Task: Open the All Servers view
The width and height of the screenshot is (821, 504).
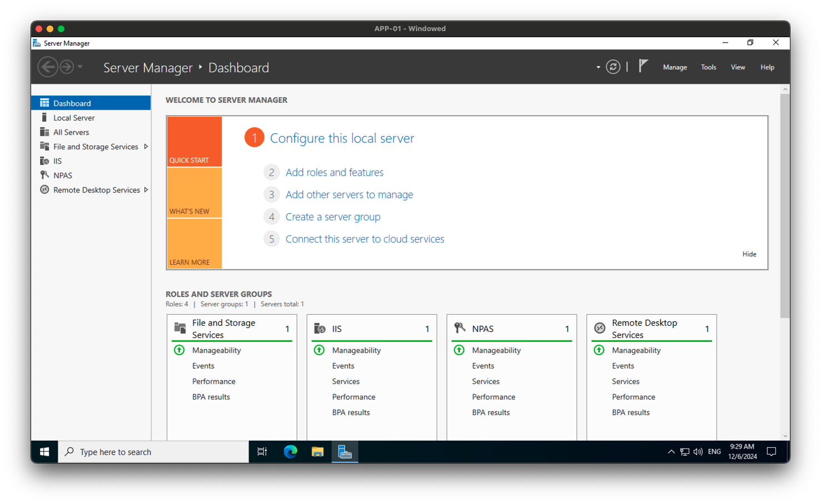Action: point(70,132)
